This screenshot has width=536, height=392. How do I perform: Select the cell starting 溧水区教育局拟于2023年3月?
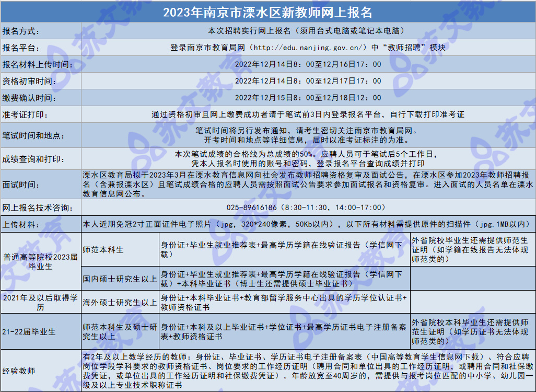pos(308,185)
